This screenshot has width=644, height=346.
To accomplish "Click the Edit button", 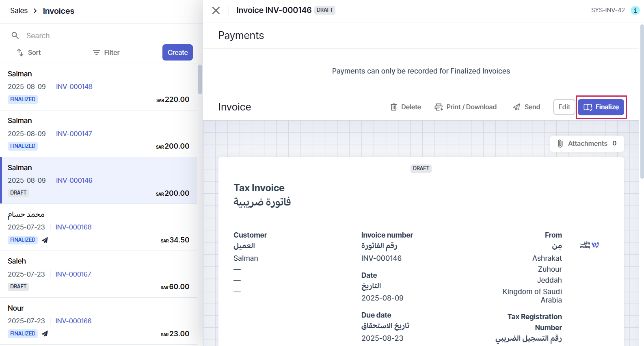I will coord(564,107).
